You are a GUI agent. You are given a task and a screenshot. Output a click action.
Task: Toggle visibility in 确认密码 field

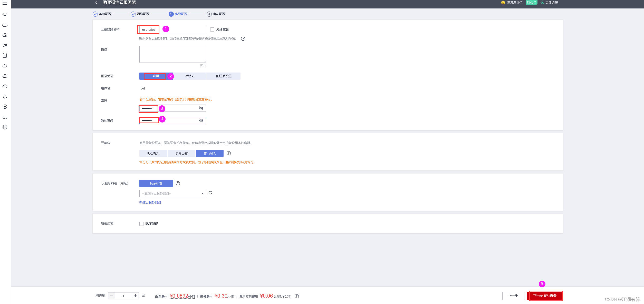point(201,120)
